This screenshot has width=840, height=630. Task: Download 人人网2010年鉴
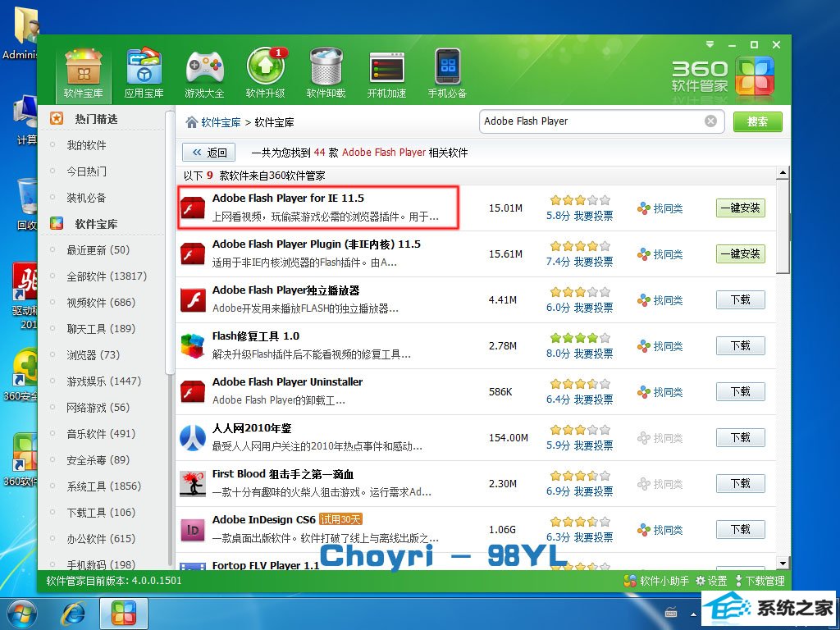pyautogui.click(x=741, y=438)
